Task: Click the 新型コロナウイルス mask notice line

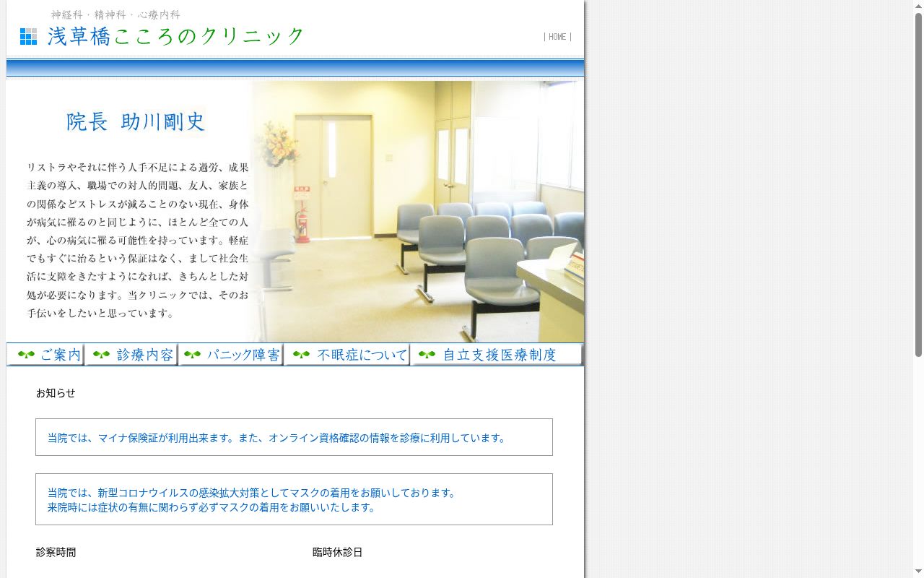Action: click(x=253, y=493)
